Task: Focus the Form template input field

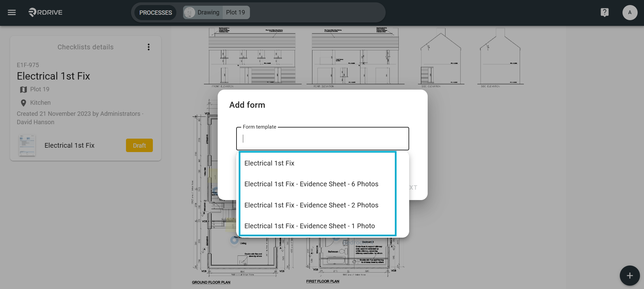Action: 323,139
